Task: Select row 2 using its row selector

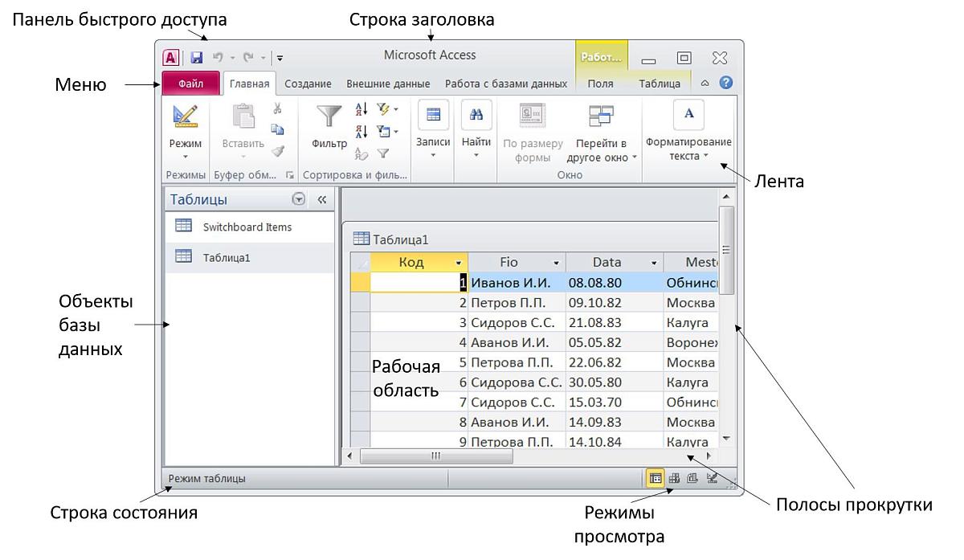Action: [361, 303]
